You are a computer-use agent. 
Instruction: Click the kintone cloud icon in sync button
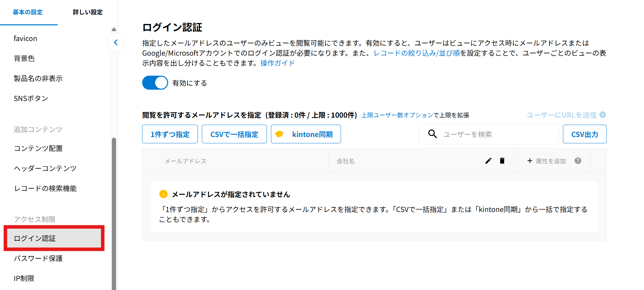click(280, 134)
